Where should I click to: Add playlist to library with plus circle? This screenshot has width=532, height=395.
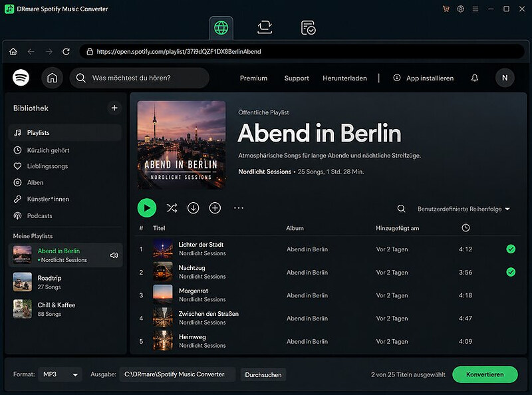tap(215, 208)
